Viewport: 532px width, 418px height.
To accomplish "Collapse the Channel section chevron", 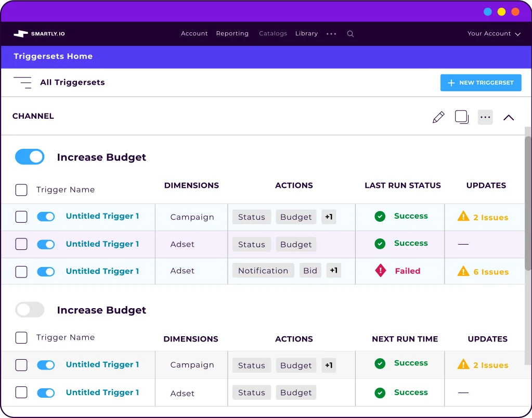I will 508,117.
